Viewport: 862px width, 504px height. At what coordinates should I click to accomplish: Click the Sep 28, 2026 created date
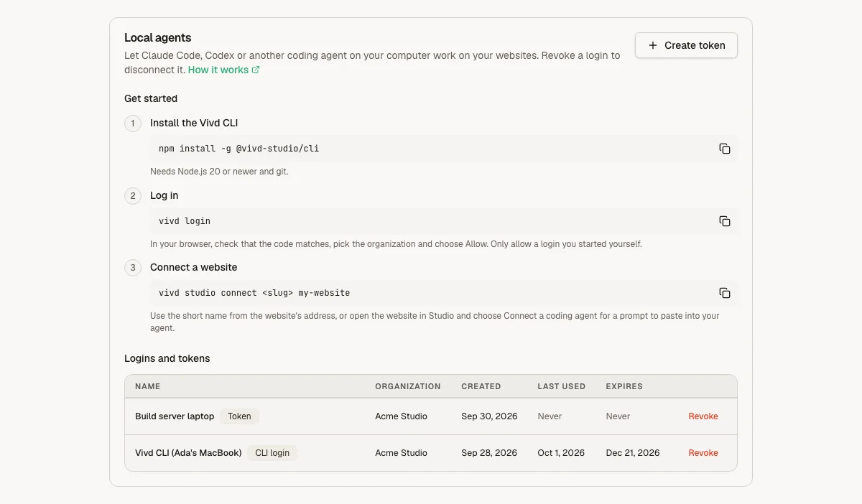click(489, 453)
